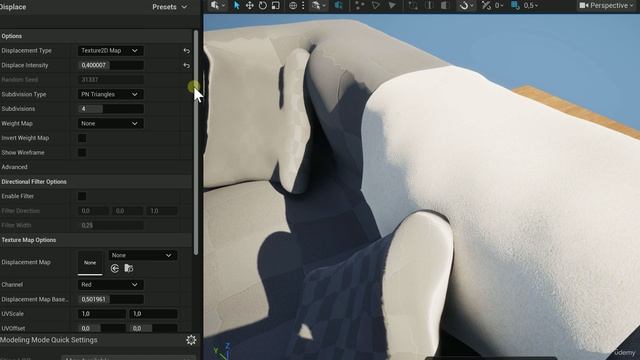The width and height of the screenshot is (640, 360).
Task: Open the surface snapping icon menu
Action: [318, 6]
